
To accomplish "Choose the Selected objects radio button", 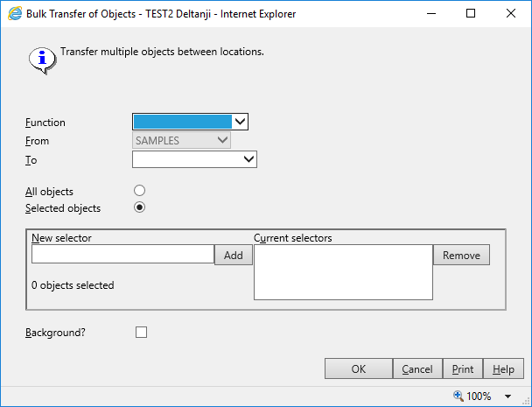I will (139, 208).
